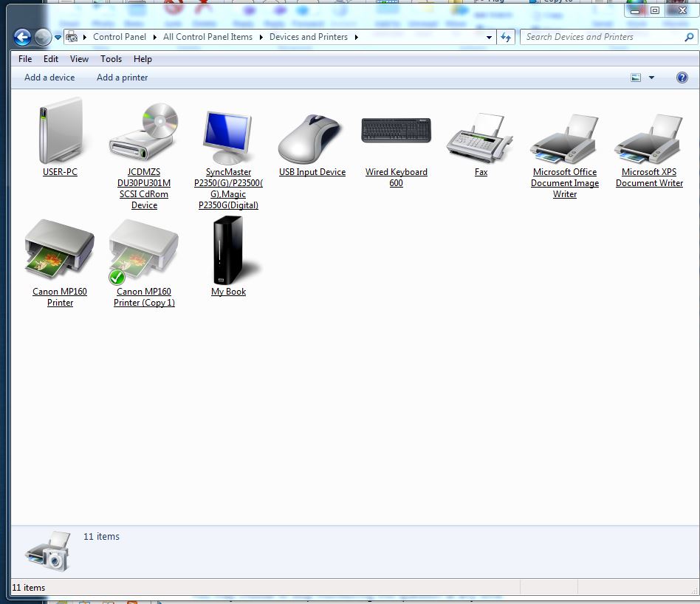
Task: Click the USER-PC label text
Action: tap(60, 172)
